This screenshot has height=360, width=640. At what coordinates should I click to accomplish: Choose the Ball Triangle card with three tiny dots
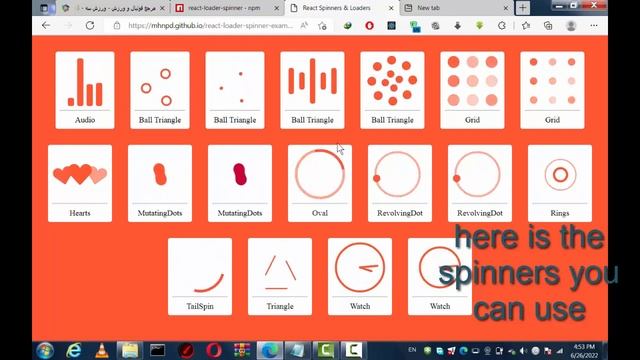tap(235, 90)
